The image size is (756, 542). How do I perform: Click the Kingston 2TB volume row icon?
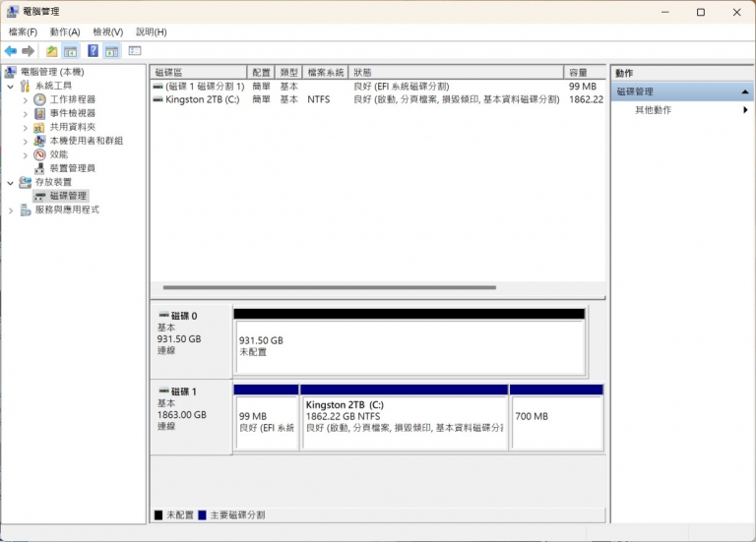(157, 99)
